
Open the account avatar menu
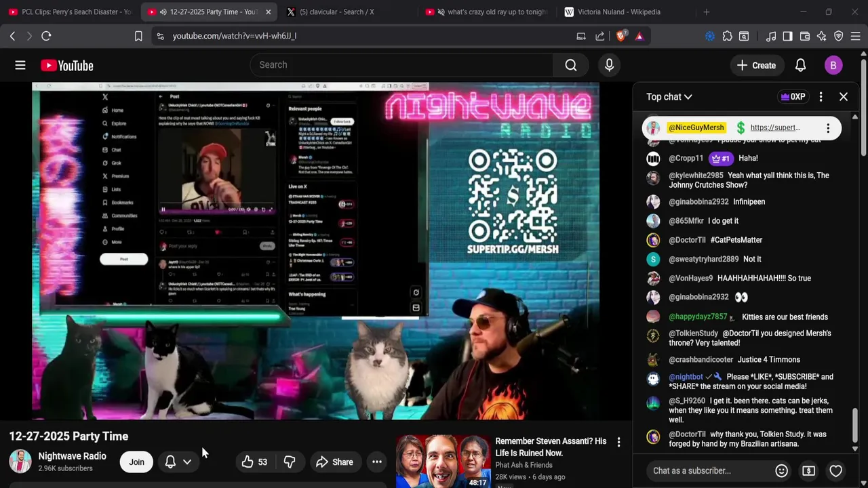(833, 65)
